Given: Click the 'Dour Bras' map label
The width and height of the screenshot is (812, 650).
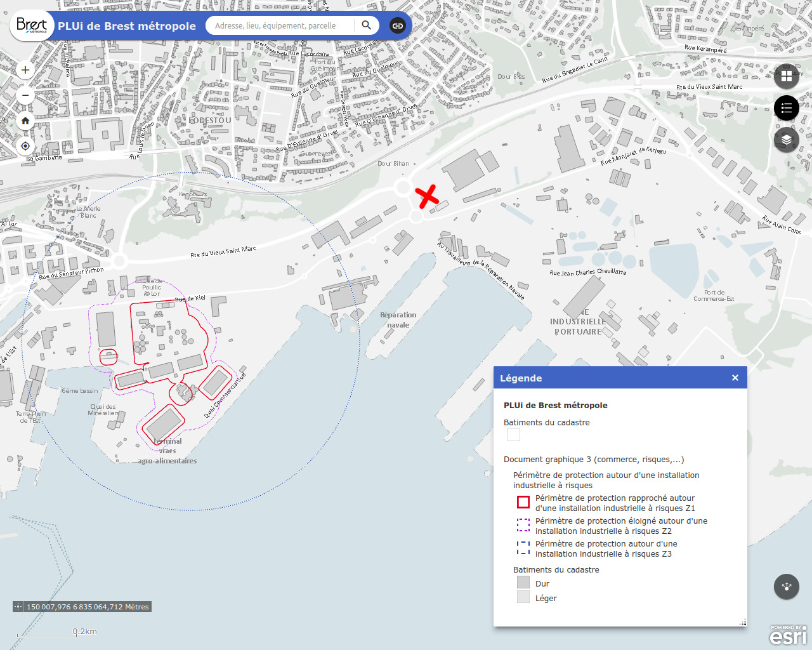Looking at the screenshot, I should 511,77.
